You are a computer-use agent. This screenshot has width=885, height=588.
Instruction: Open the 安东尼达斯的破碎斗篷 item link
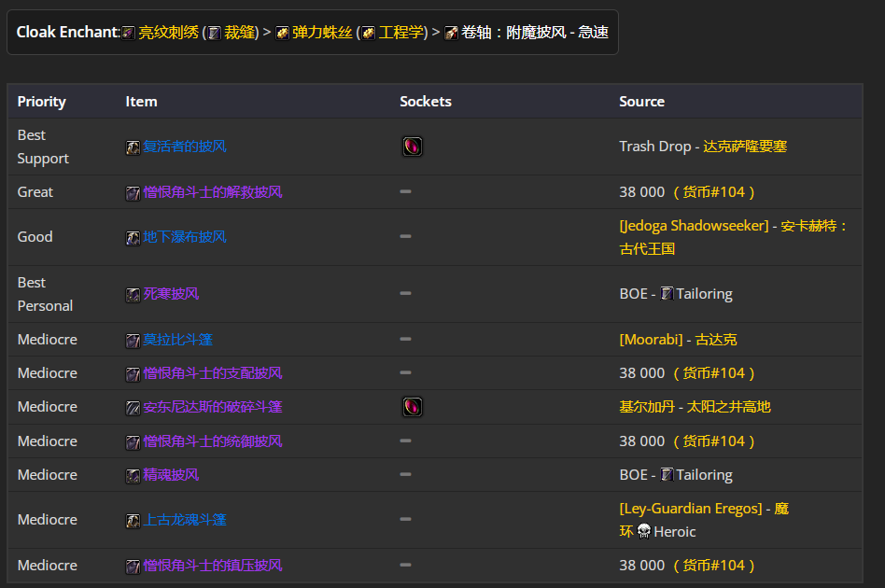tap(213, 407)
